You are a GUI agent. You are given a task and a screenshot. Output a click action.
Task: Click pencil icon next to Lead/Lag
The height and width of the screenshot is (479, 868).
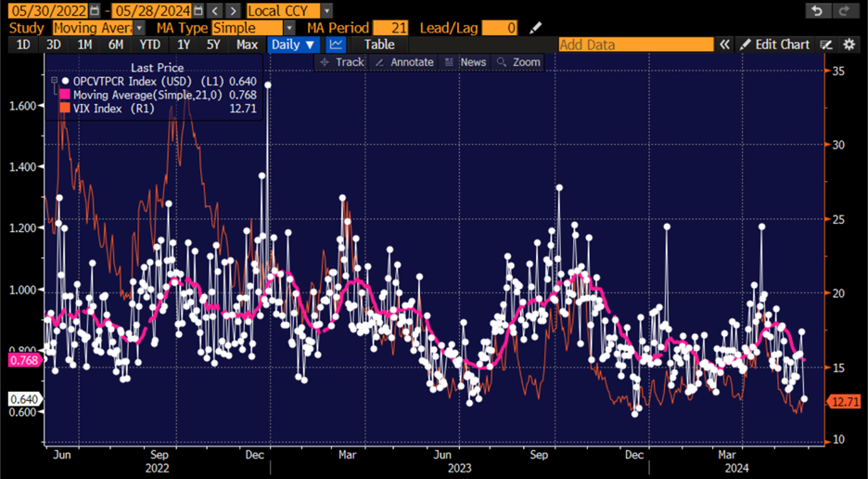(x=536, y=28)
